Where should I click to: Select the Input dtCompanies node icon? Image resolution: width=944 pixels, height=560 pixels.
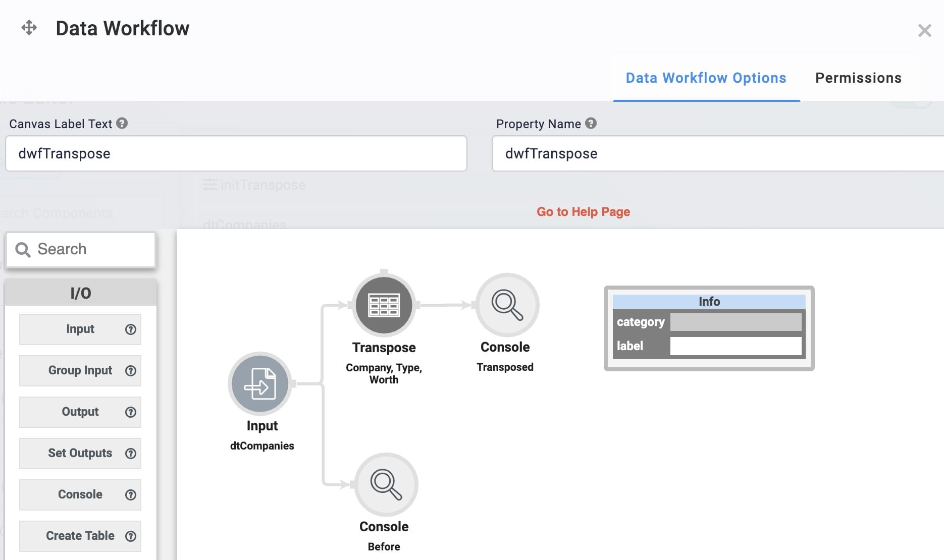[x=260, y=384]
